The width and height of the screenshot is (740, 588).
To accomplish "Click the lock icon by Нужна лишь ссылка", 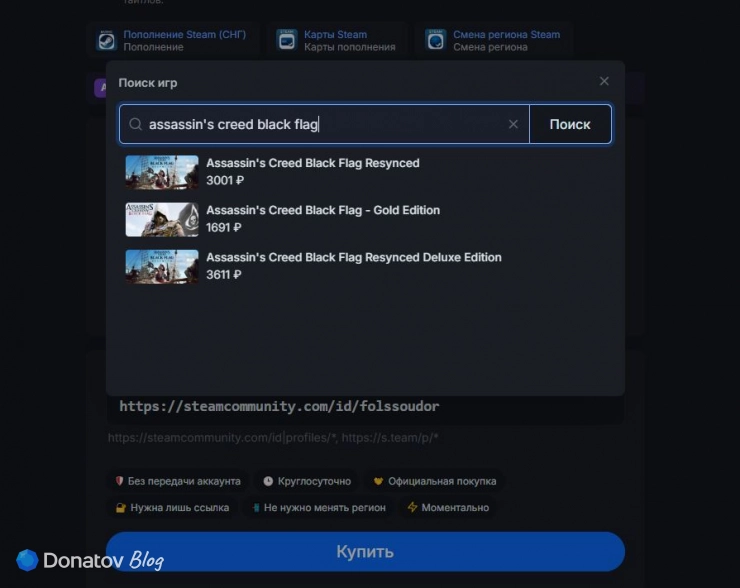I will click(121, 508).
